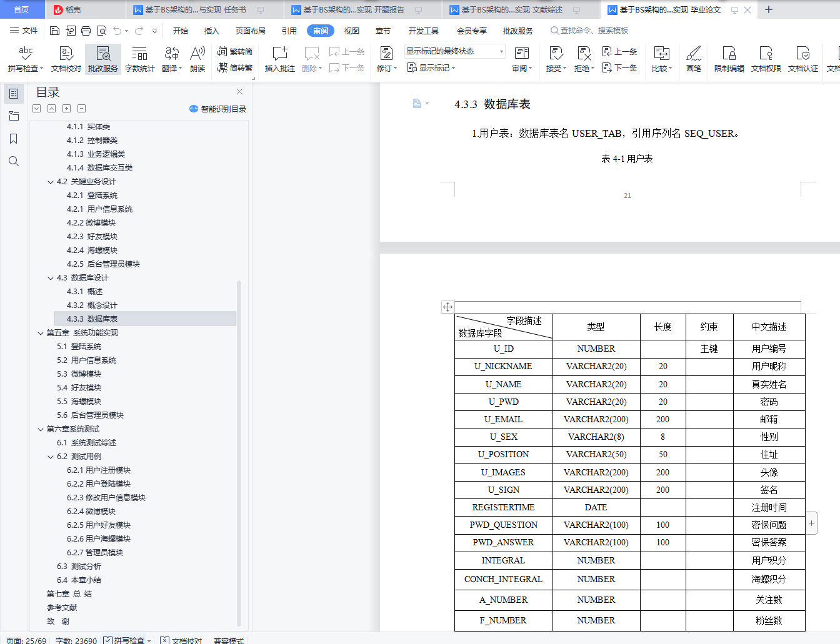
Task: Select the 目录 outline icon in left sidebar
Action: [14, 94]
